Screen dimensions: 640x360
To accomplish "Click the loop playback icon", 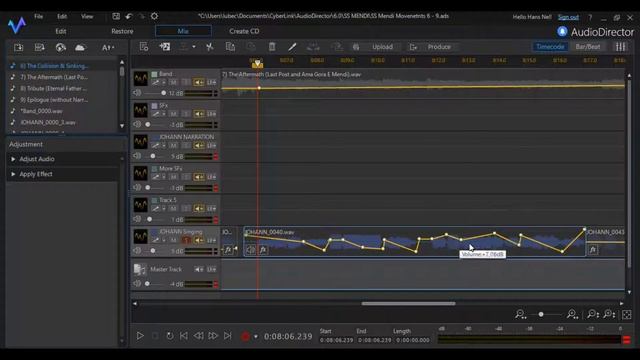I will pos(169,336).
